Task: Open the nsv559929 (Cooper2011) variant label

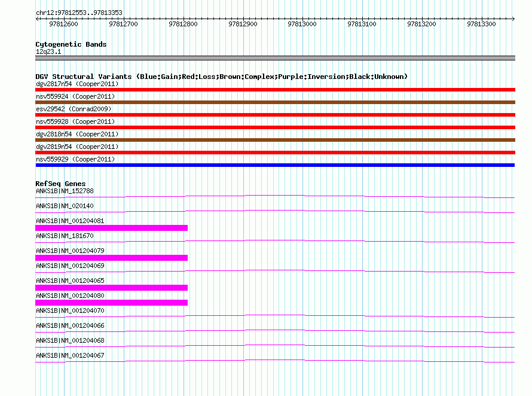Action: (x=75, y=159)
